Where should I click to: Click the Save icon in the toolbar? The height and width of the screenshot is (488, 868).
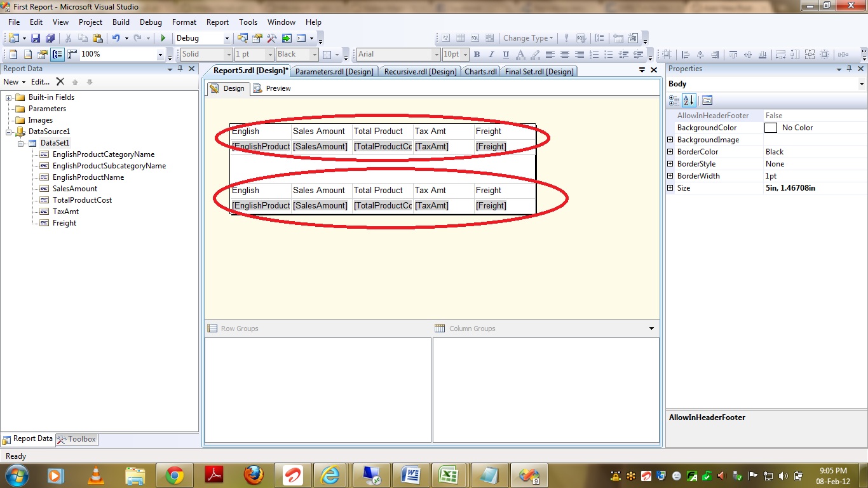pos(36,38)
